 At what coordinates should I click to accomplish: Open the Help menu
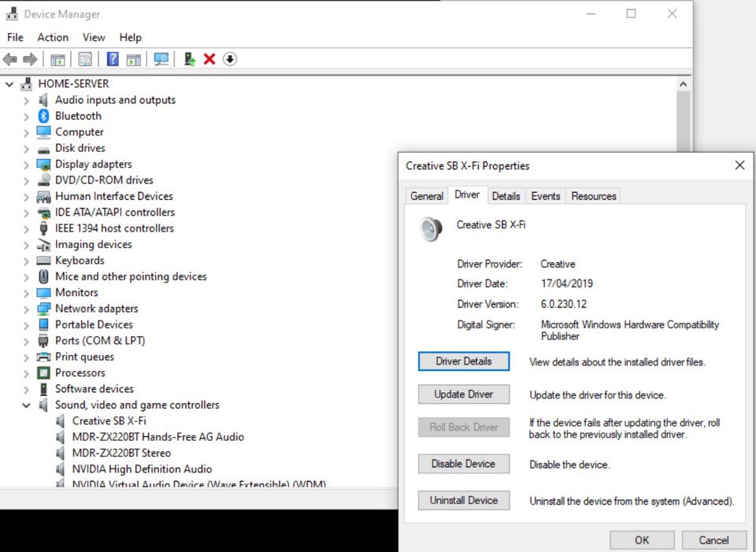click(x=130, y=38)
